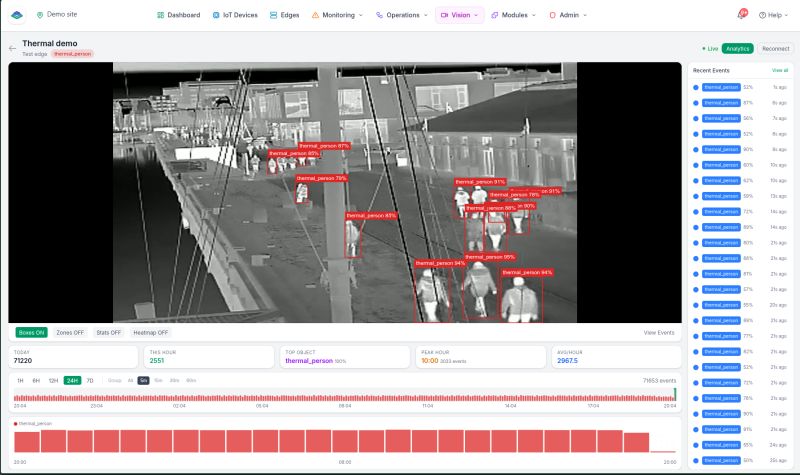Click the events histogram at 08:04
800x475 pixels.
tap(345, 398)
